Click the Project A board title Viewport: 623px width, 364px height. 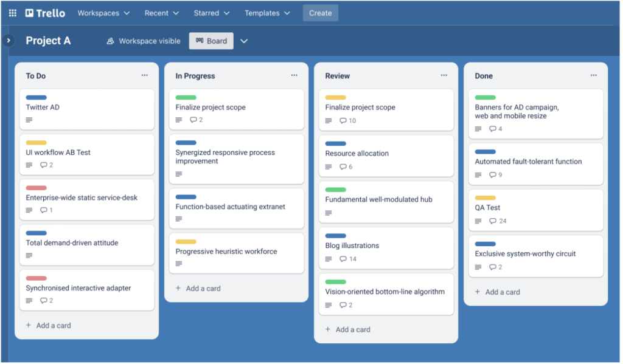[x=48, y=41]
